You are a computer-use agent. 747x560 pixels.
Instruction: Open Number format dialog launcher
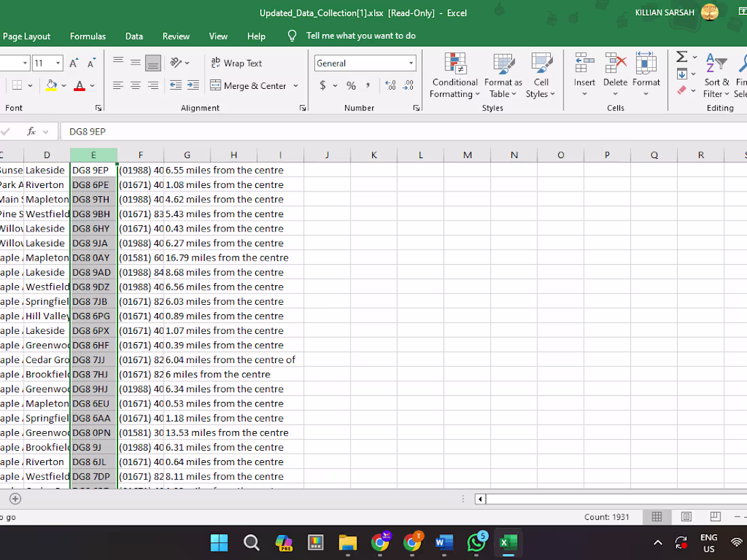[416, 108]
